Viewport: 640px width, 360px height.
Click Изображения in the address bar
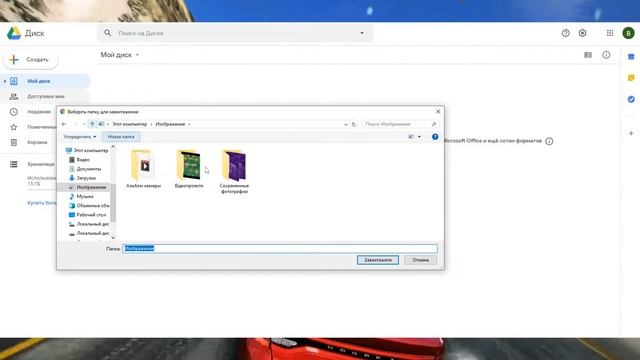170,124
